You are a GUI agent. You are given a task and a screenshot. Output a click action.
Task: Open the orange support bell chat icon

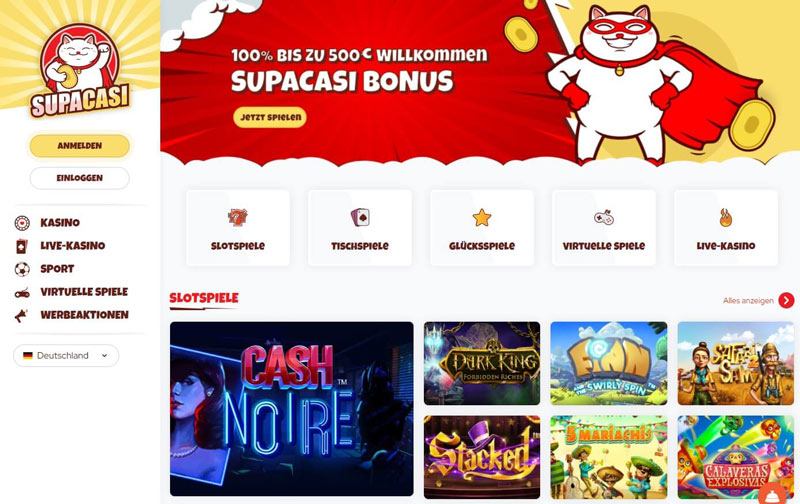(772, 494)
